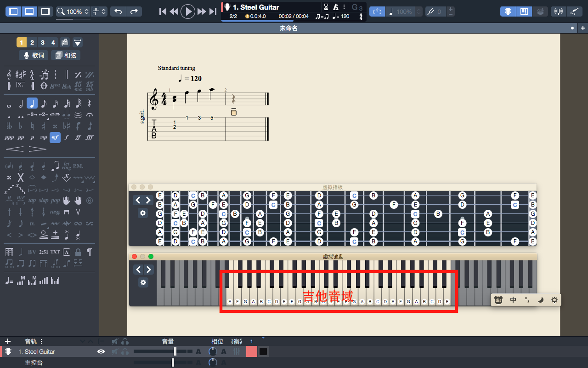Open the 音轨 track options menu
Screen dimensions: 588x368
pyautogui.click(x=41, y=341)
